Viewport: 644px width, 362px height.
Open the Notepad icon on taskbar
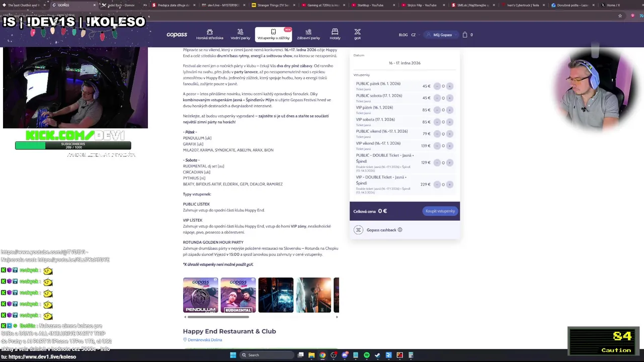tap(355, 355)
